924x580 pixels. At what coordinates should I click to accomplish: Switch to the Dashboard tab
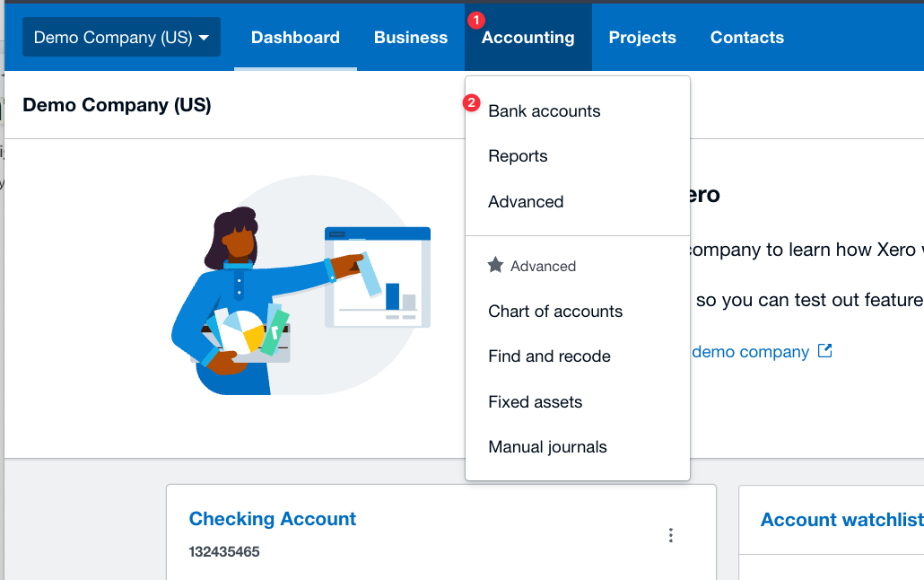pyautogui.click(x=295, y=37)
